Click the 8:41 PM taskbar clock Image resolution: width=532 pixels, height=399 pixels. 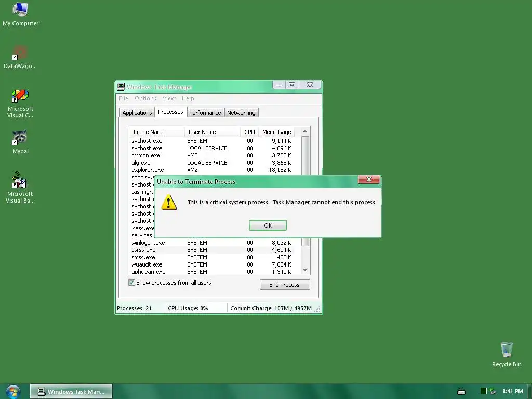(513, 391)
